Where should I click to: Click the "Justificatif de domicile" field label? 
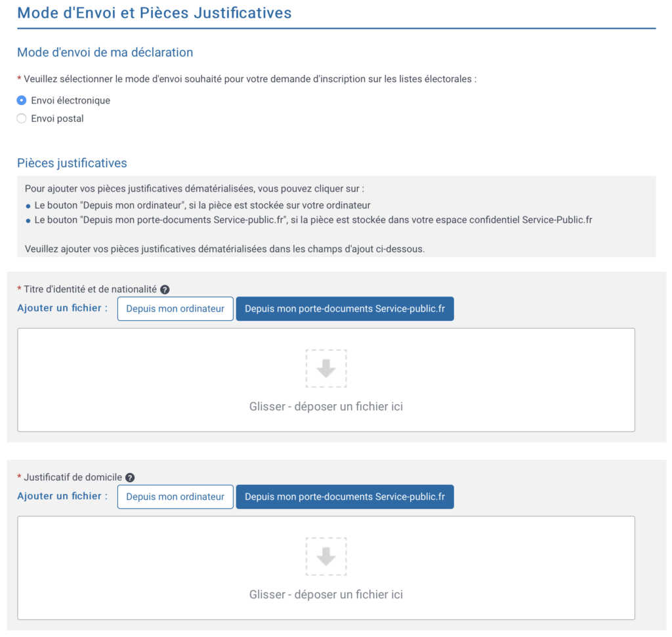point(73,478)
